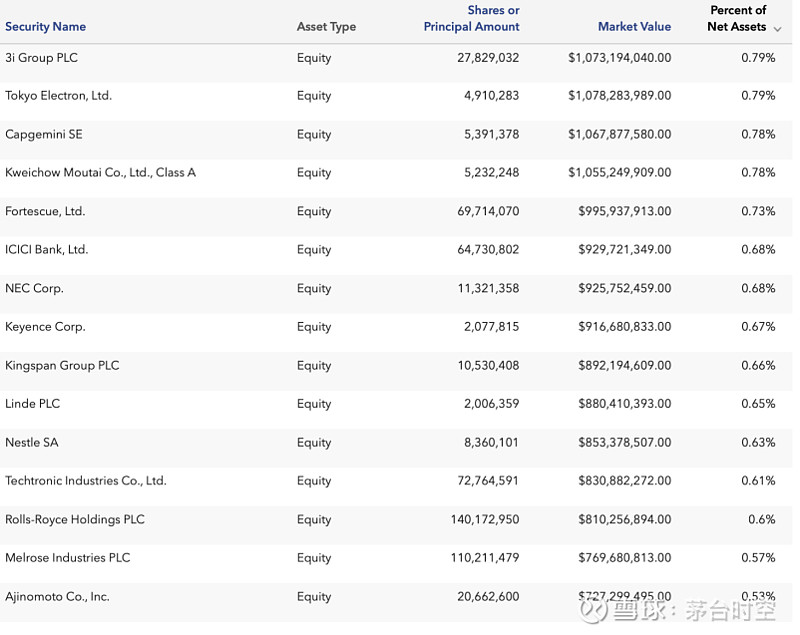Screen dimensions: 800x635
Task: Click the sort chevron beside Percent of Net Assets
Action: tap(777, 29)
